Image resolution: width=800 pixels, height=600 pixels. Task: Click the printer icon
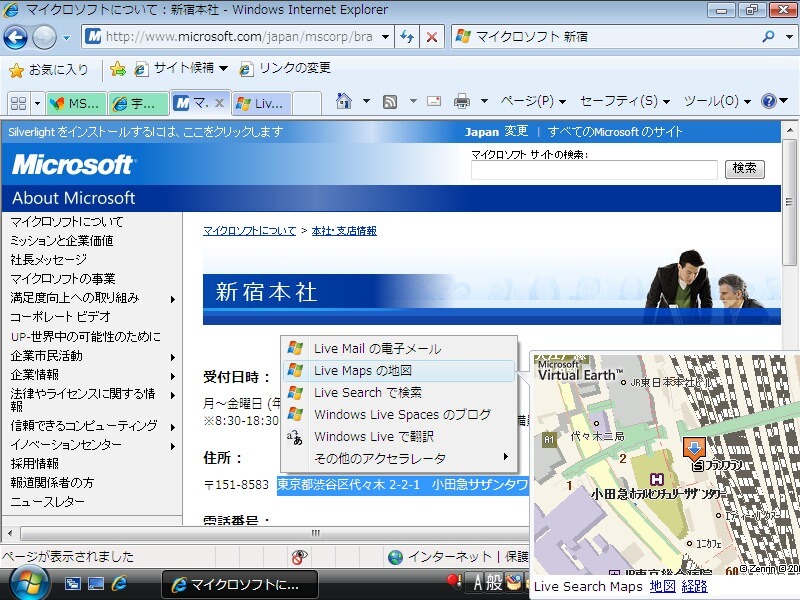coord(462,101)
